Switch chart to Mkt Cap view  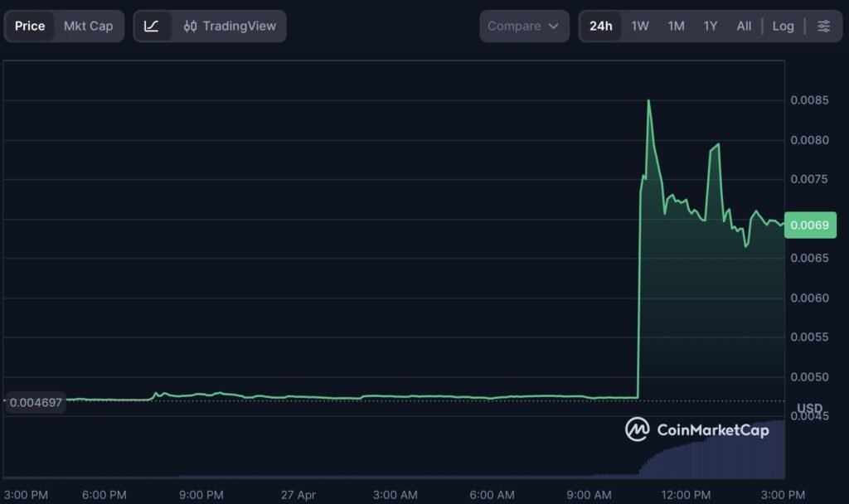[x=89, y=26]
